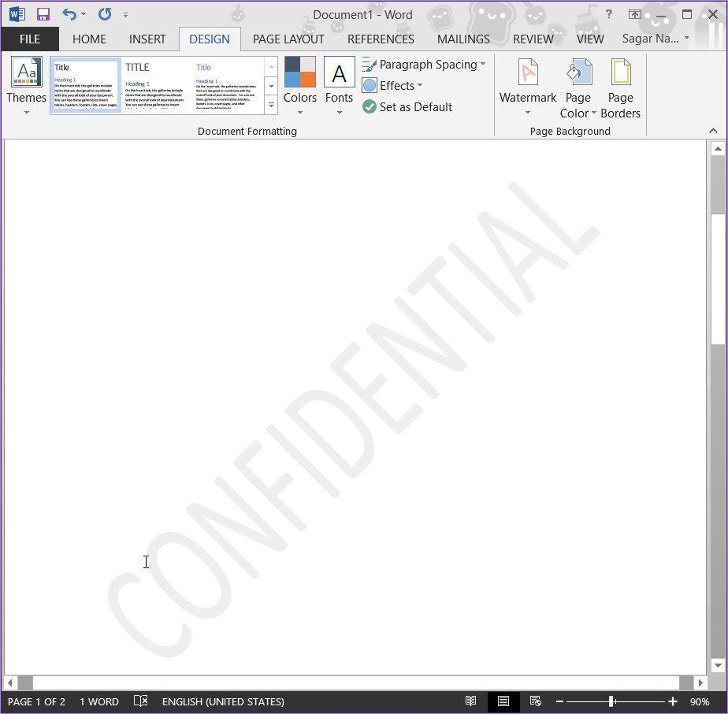Open Word Help question mark
Image resolution: width=728 pixels, height=714 pixels.
[609, 14]
